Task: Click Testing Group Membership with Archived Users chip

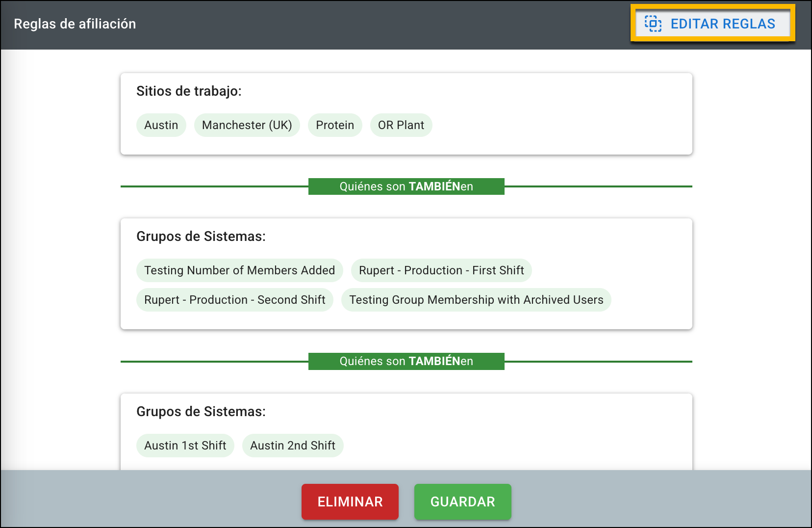Action: pyautogui.click(x=476, y=300)
